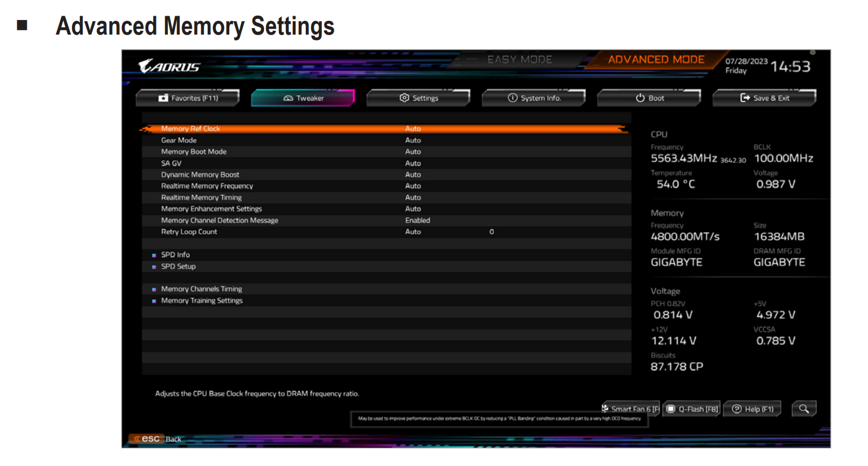Open Retry Loop Count Auto value
This screenshot has height=466, width=868.
click(413, 231)
